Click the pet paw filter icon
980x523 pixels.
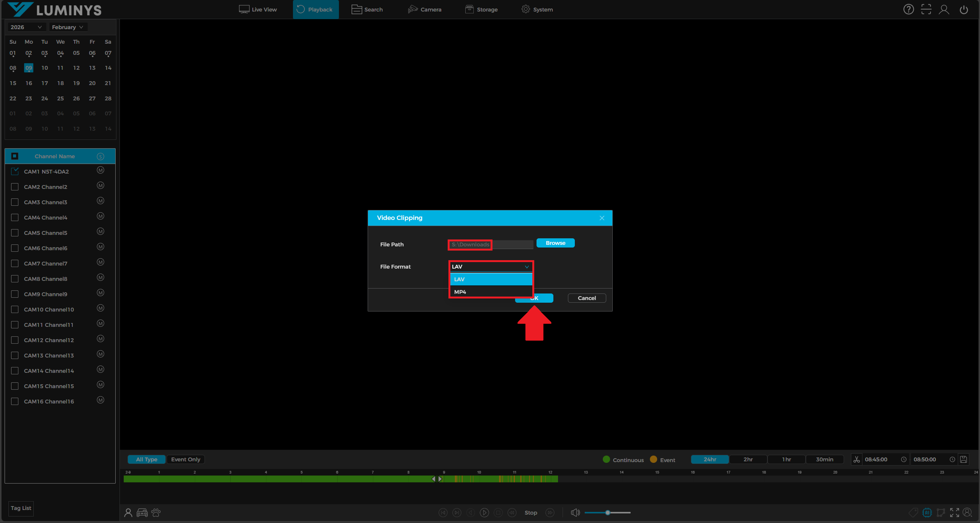(x=156, y=513)
